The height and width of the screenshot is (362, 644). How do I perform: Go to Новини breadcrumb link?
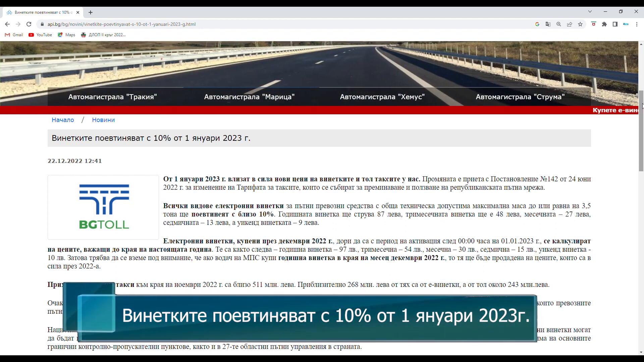tap(103, 120)
